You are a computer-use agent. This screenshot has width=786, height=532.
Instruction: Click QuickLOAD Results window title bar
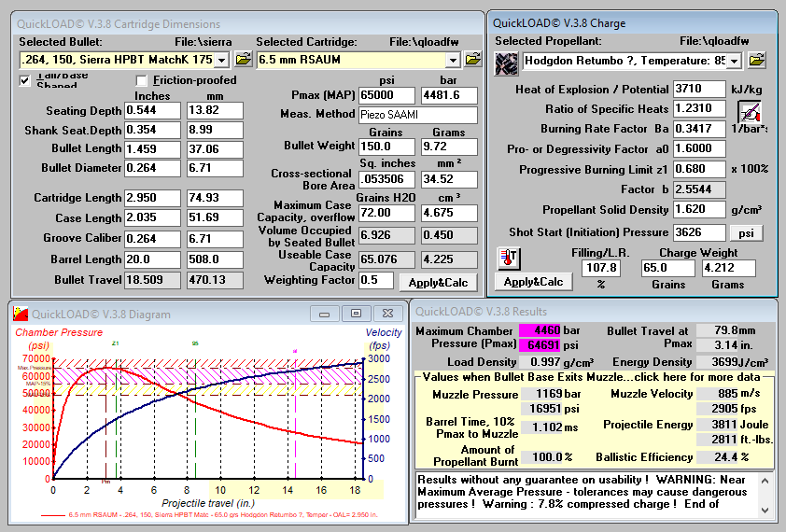coord(593,312)
